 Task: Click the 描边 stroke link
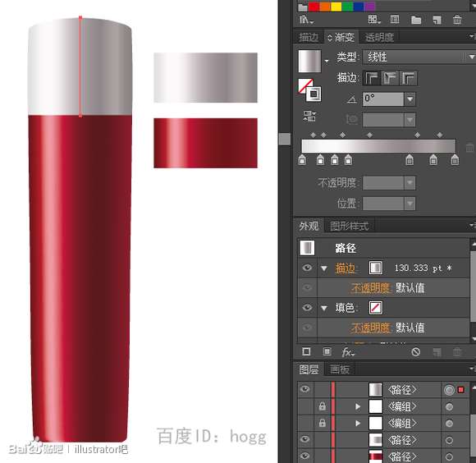coord(345,268)
